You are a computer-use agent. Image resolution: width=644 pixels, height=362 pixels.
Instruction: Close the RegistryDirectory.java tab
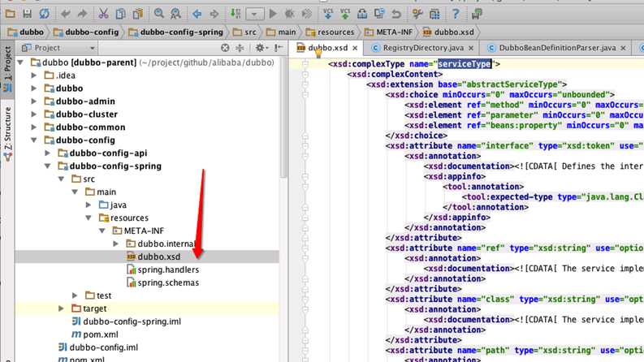pos(471,48)
